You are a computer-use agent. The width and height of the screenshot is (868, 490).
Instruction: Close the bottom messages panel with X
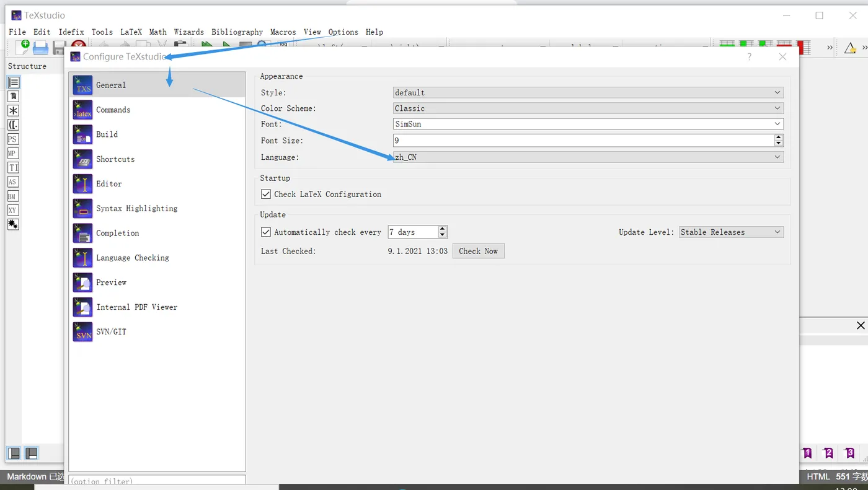861,326
